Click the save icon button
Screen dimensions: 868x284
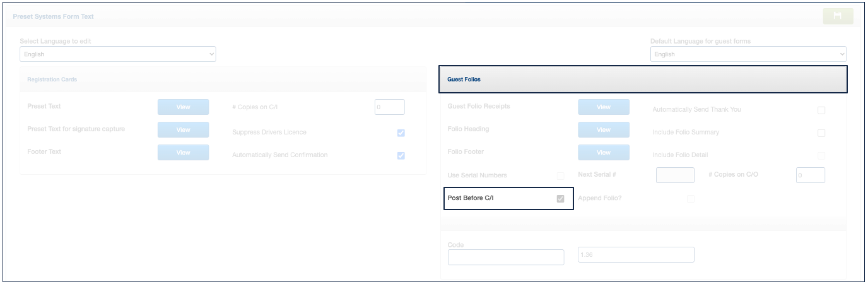[x=838, y=16]
